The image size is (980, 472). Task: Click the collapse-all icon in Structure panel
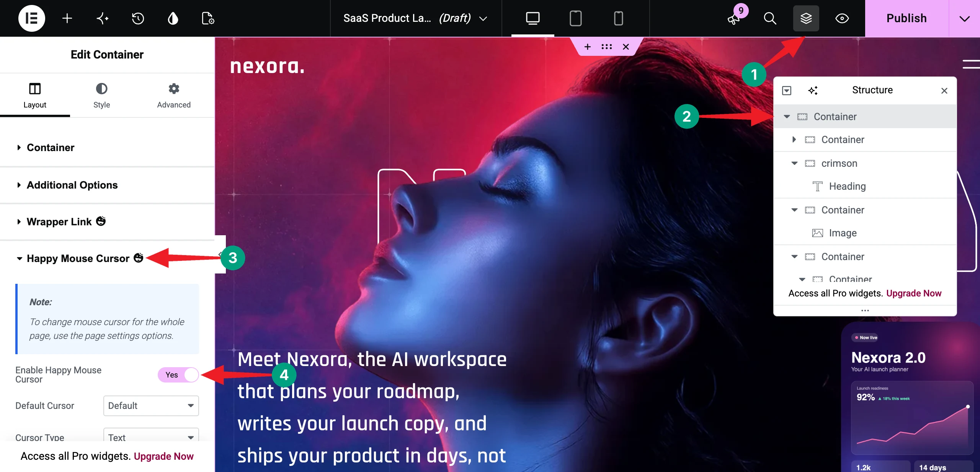coord(787,90)
